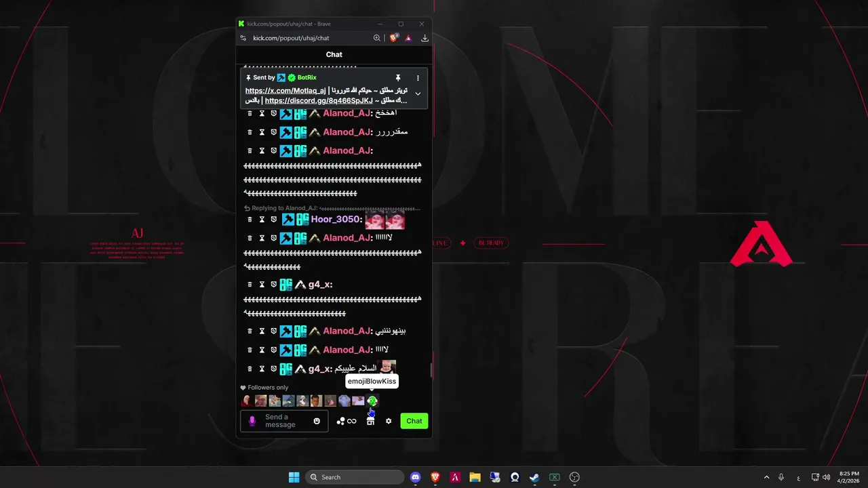Delete Alanod_AJ's message 'ممقدرررر'
Screen dimensions: 868x488
pos(250,132)
